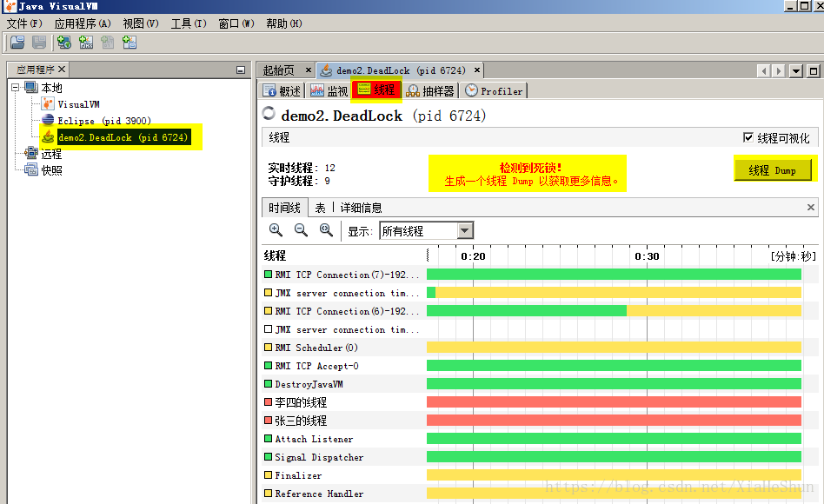
Task: Minimize the 应用程序 panel
Action: 241,70
